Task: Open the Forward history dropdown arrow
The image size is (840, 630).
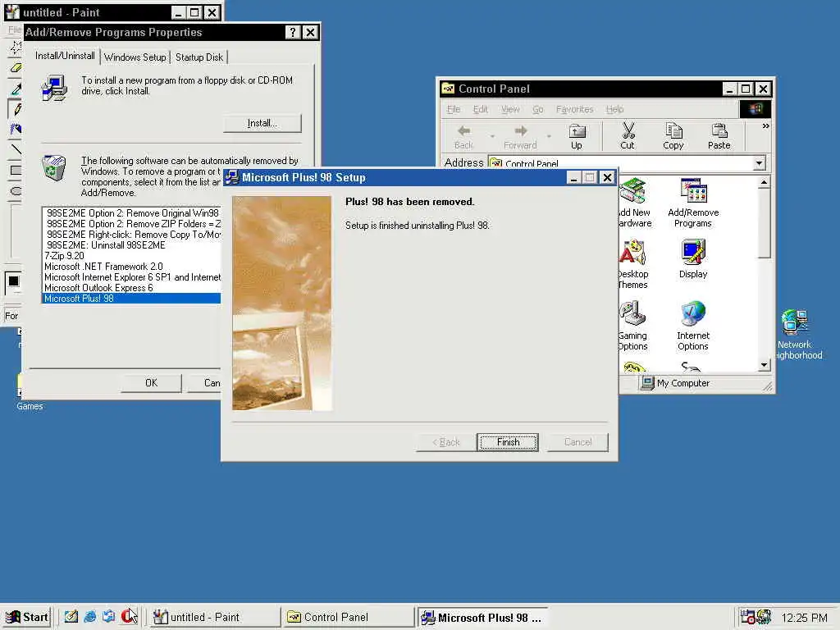Action: tap(549, 136)
